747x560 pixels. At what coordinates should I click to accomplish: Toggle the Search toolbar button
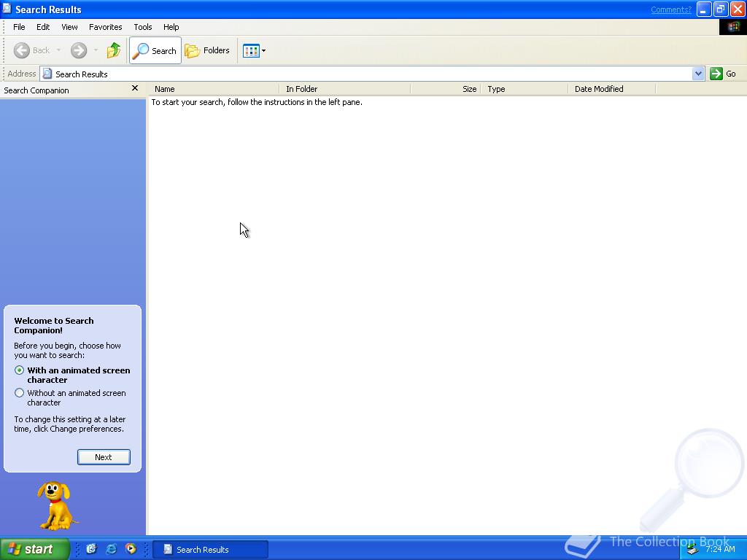(x=155, y=50)
